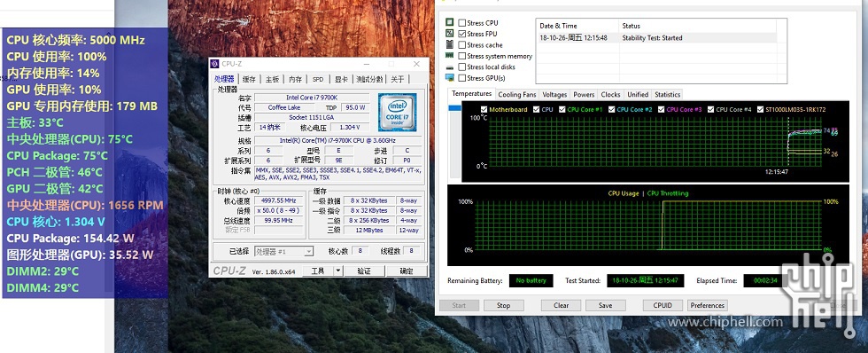The image size is (868, 353).
Task: Click the Save button
Action: point(606,305)
